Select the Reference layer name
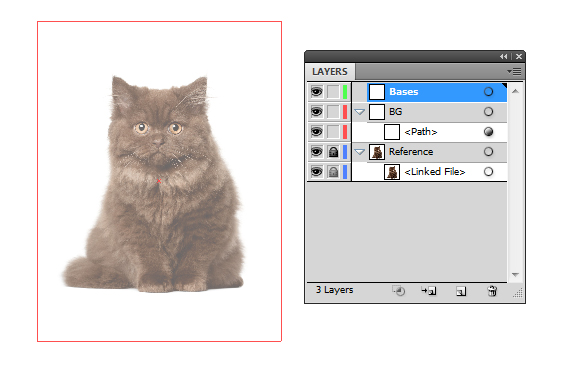Viewport: 564px width, 366px height. (411, 152)
